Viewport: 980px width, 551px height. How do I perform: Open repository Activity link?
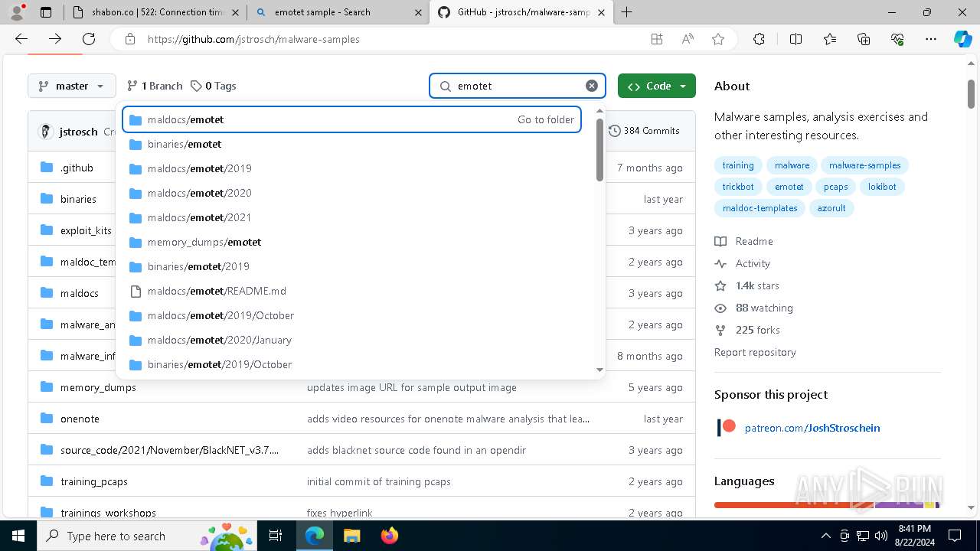click(x=743, y=263)
